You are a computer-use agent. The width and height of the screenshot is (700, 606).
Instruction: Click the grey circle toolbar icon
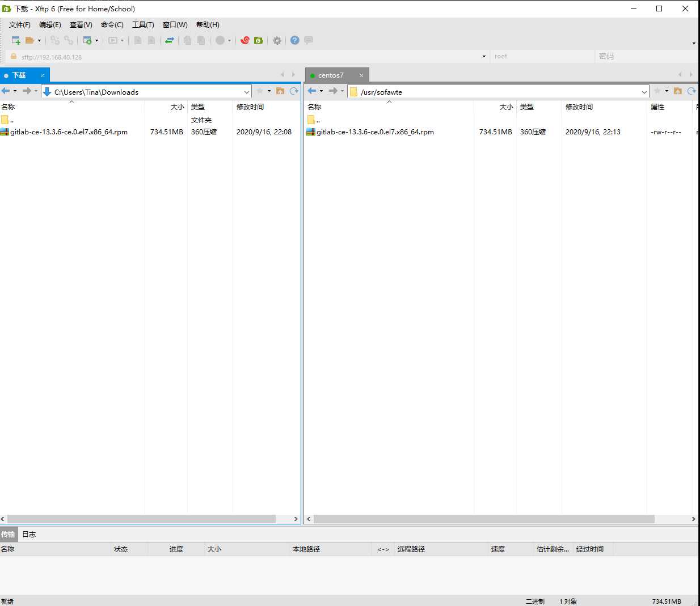tap(220, 40)
